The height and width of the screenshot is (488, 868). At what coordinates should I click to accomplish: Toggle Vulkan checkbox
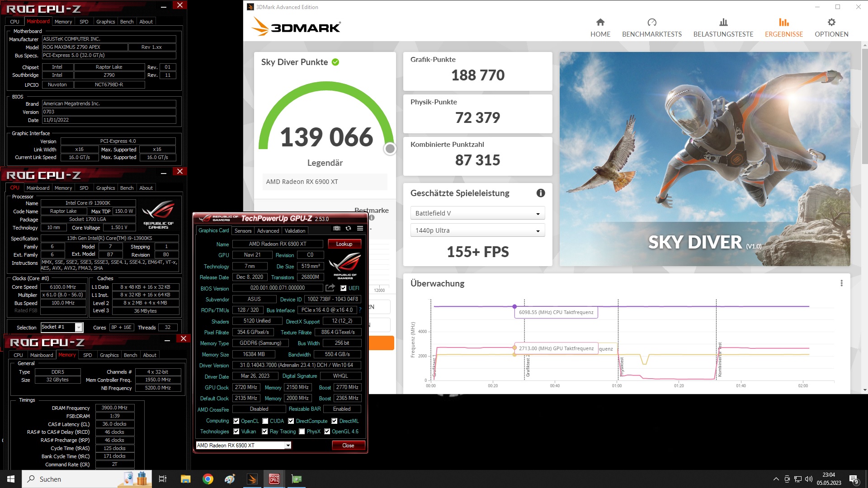[236, 432]
